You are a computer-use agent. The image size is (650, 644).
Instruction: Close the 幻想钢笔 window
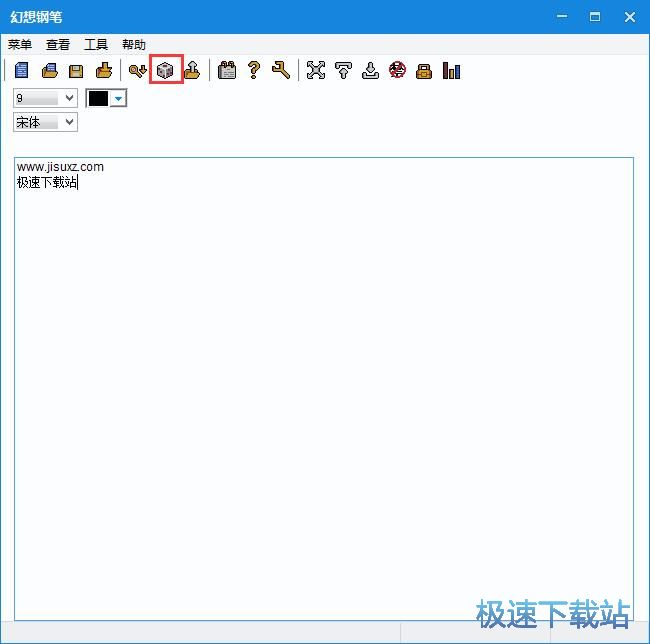click(630, 17)
